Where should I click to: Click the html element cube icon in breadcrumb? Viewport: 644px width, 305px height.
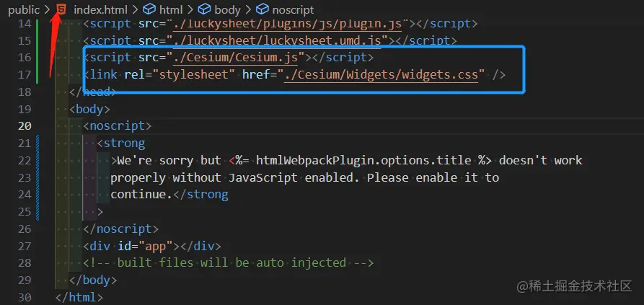point(149,9)
